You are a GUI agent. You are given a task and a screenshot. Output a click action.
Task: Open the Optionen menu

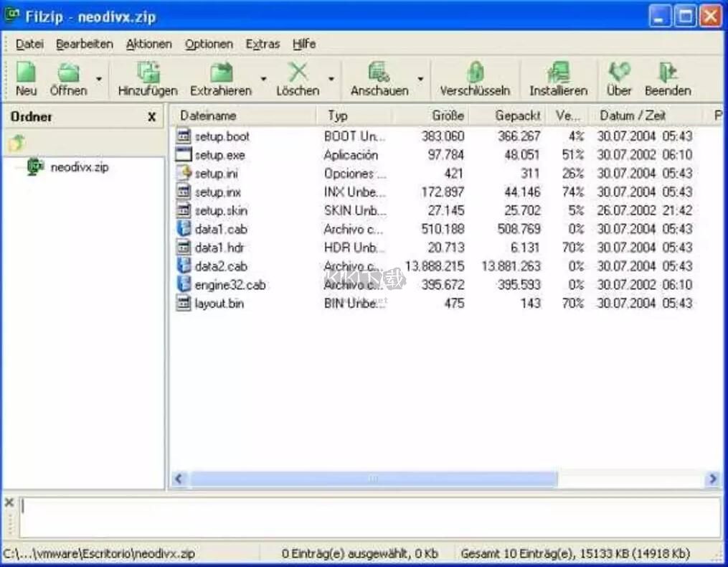point(208,44)
